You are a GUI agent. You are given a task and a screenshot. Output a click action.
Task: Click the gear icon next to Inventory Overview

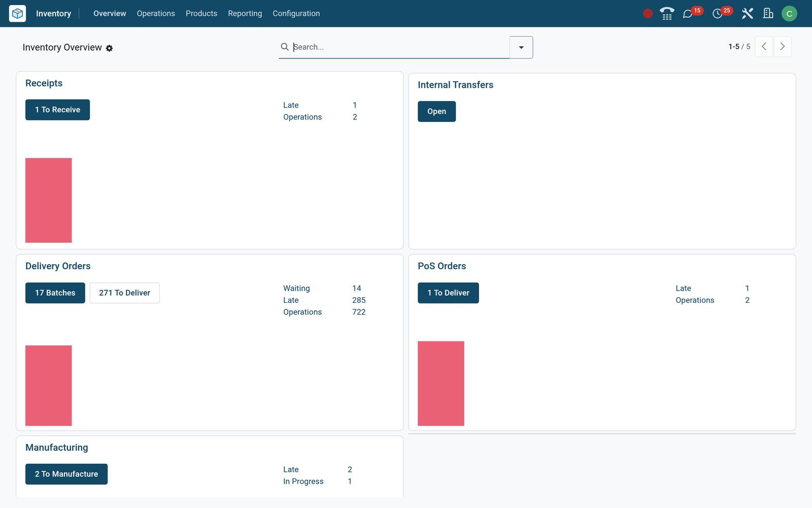pos(109,48)
